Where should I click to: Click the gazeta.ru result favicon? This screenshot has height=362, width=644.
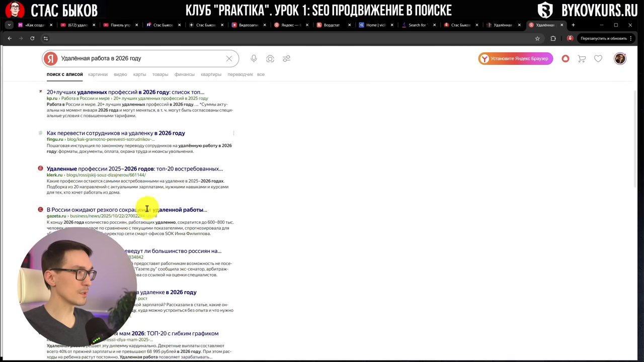click(x=40, y=209)
